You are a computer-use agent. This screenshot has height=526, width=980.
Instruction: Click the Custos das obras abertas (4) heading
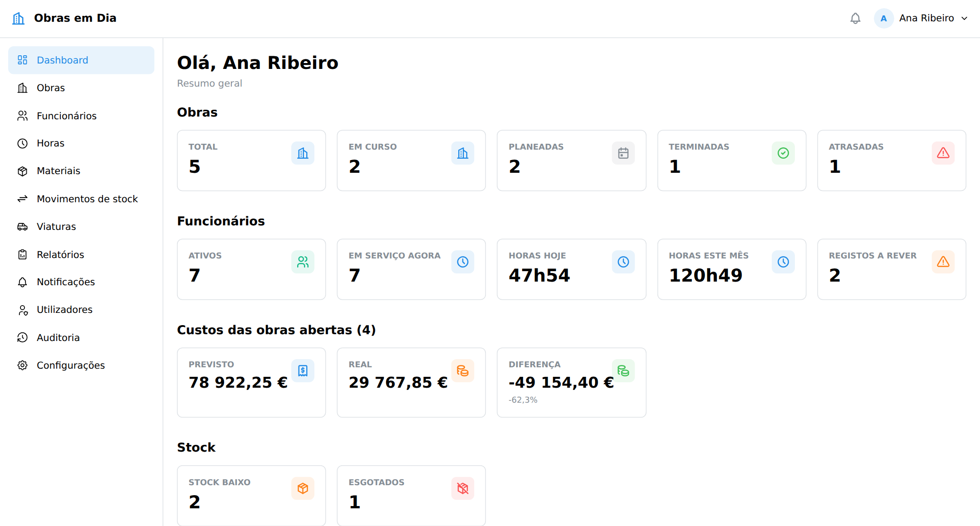coord(276,330)
